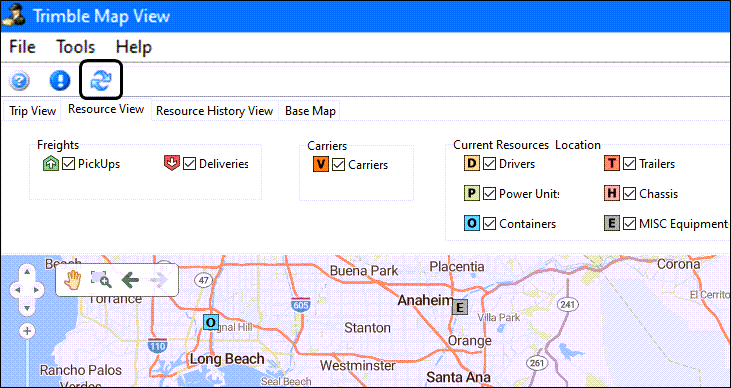Image resolution: width=731 pixels, height=388 pixels.
Task: Zoom in with the plus map button
Action: point(27,332)
